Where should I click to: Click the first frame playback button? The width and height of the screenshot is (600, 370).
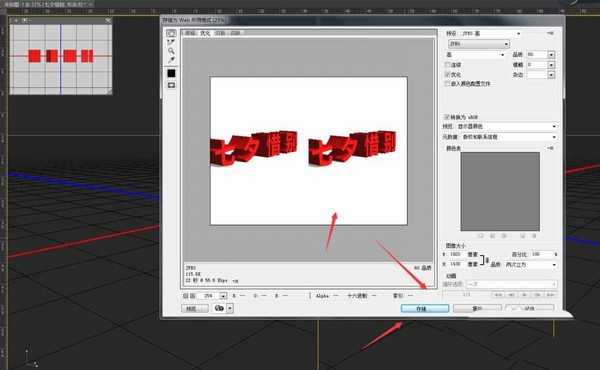point(498,295)
